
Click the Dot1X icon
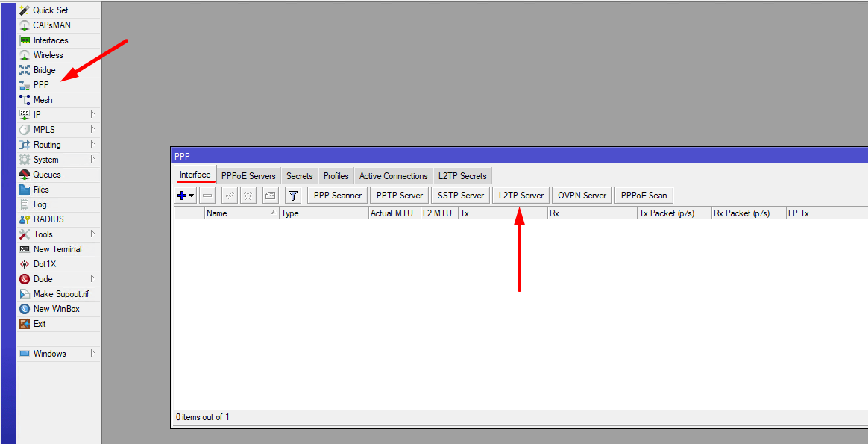click(25, 265)
